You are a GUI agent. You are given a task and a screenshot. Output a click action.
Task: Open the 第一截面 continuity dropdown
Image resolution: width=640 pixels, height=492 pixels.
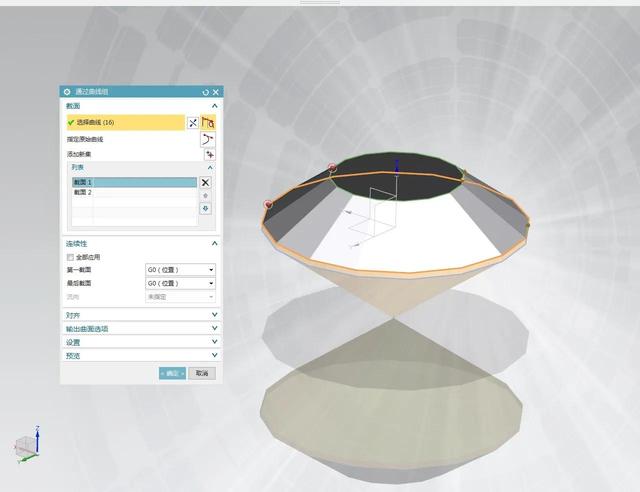pyautogui.click(x=180, y=270)
